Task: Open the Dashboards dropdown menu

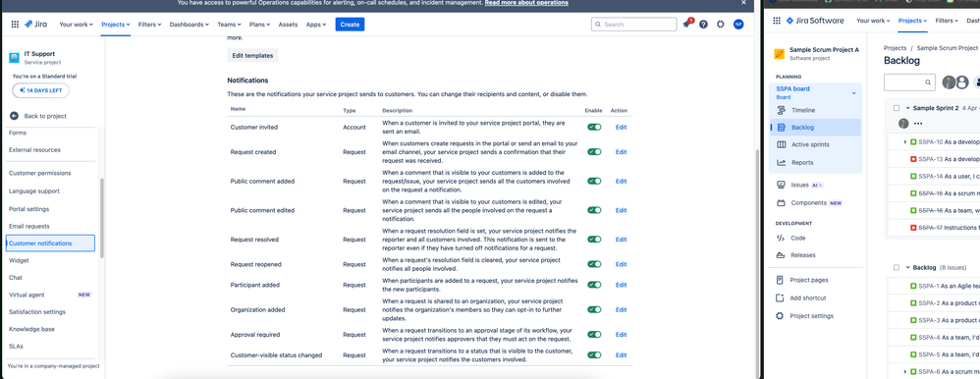Action: 191,25
